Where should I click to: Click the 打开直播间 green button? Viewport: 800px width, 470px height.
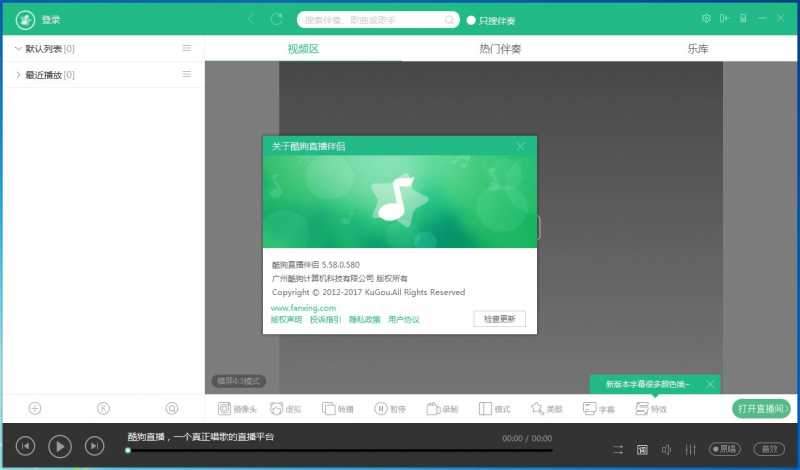[x=761, y=409]
